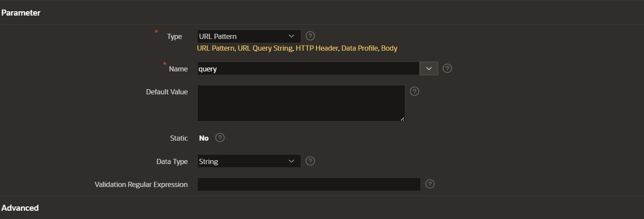Image resolution: width=644 pixels, height=219 pixels.
Task: Click inside the Default Value text area
Action: pyautogui.click(x=301, y=103)
